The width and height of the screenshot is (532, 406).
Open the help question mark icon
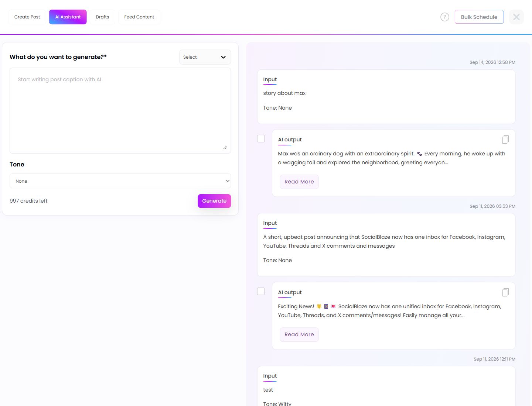pyautogui.click(x=445, y=17)
